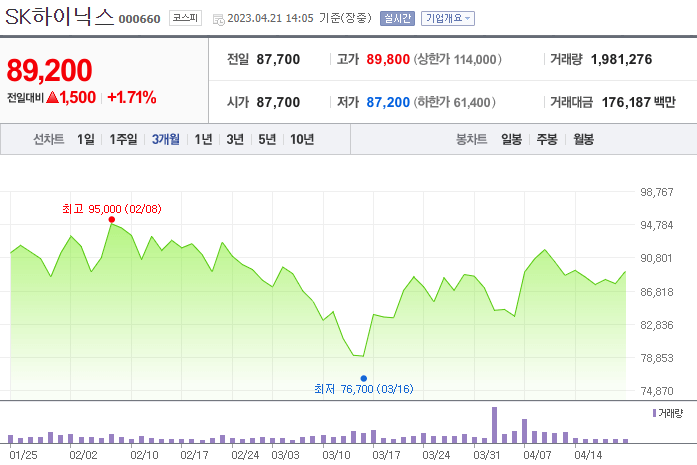Click the purple 거래량 legend swatch
This screenshot has height=465, width=697.
click(x=654, y=413)
